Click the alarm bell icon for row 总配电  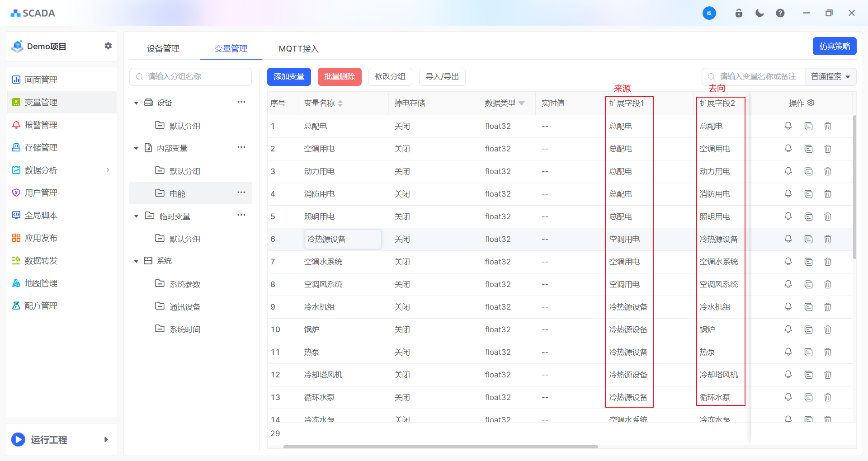click(788, 126)
